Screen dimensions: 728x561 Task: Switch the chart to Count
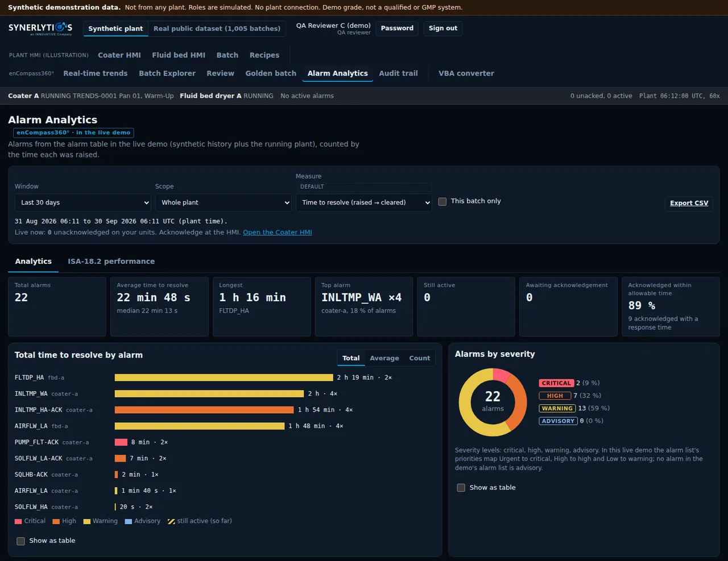pyautogui.click(x=420, y=358)
